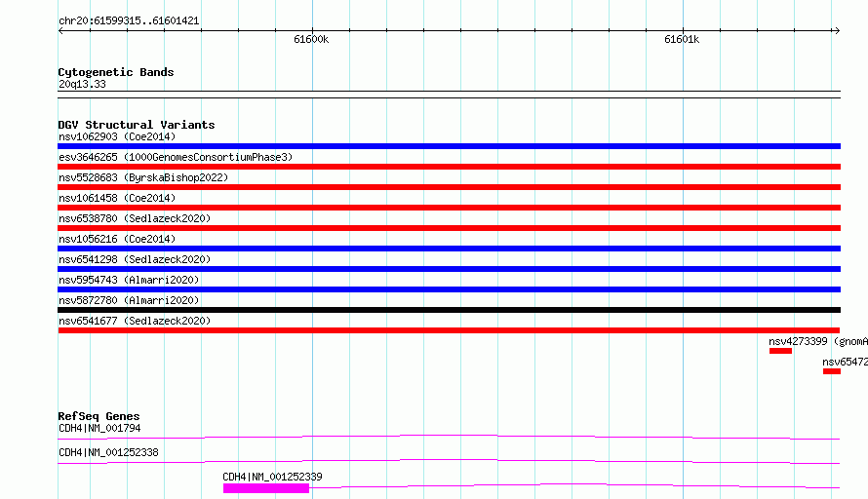Click the left arrow of the ruler
This screenshot has width=868, height=499.
click(x=60, y=30)
